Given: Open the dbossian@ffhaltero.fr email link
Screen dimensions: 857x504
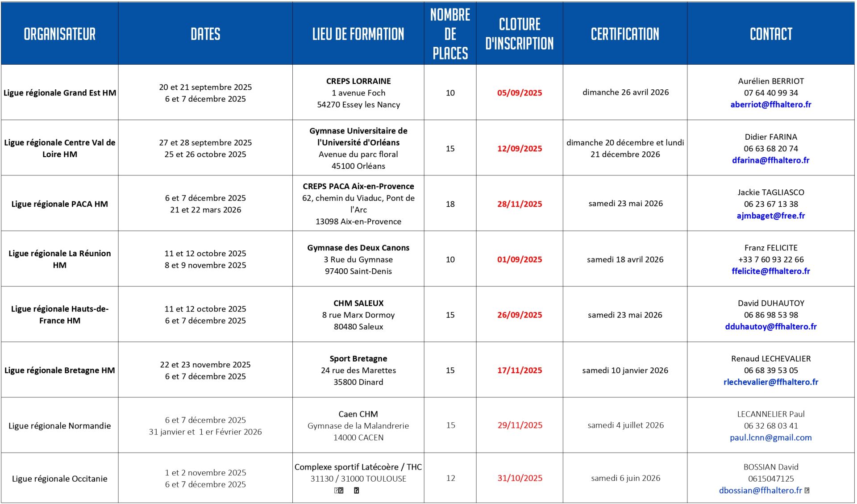Looking at the screenshot, I should (760, 490).
